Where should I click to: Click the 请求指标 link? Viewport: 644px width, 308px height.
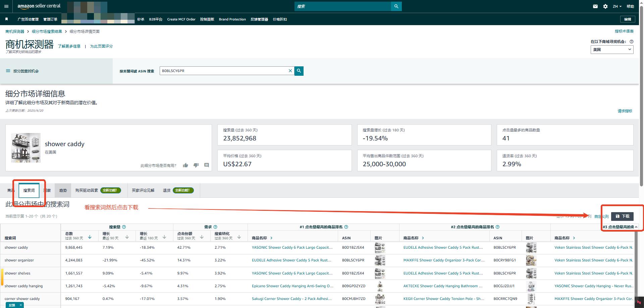(x=625, y=111)
